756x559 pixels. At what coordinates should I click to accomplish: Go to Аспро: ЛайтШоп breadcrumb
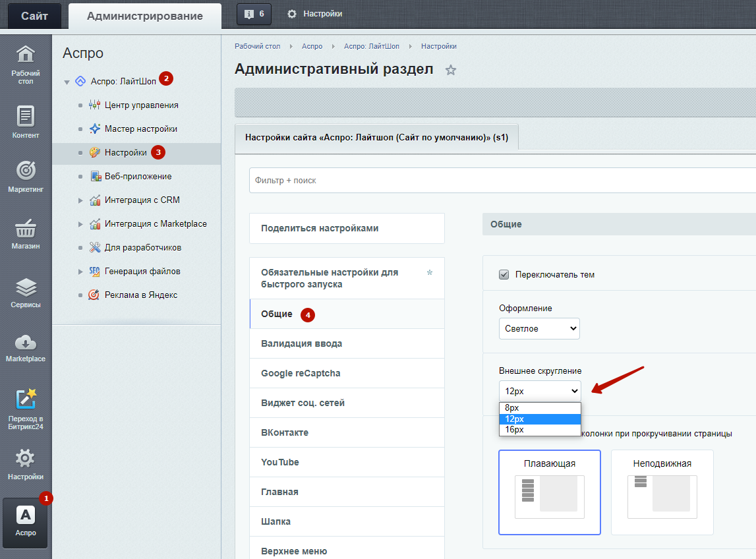click(372, 46)
